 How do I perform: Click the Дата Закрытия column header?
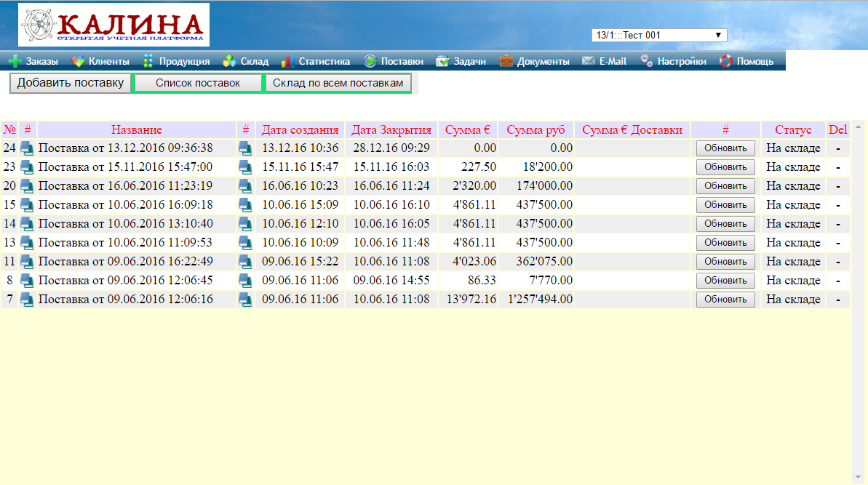point(391,130)
